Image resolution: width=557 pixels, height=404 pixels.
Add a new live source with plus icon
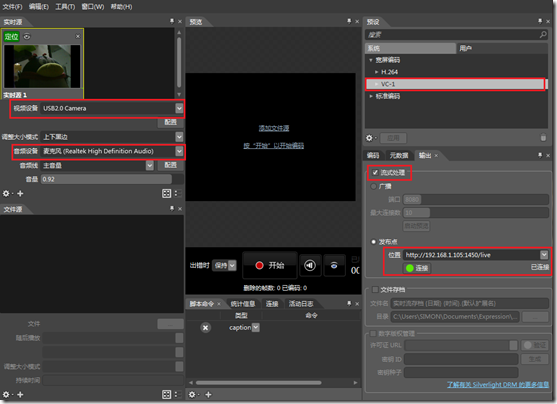point(20,193)
